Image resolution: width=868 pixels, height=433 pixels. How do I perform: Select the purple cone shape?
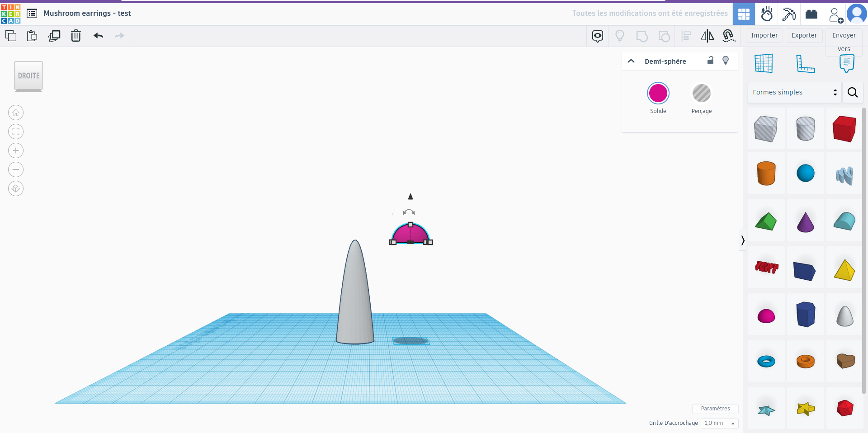[805, 221]
